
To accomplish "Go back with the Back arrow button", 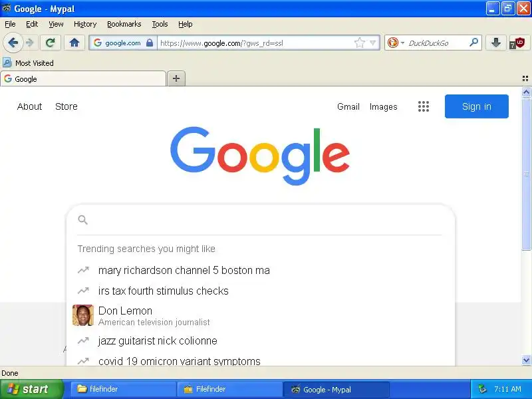I will click(x=13, y=43).
